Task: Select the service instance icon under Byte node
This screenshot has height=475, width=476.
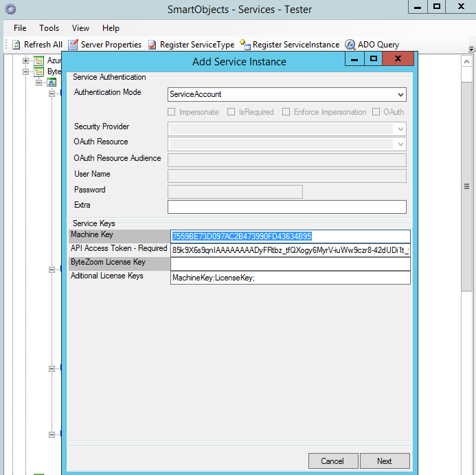Action: [52, 82]
